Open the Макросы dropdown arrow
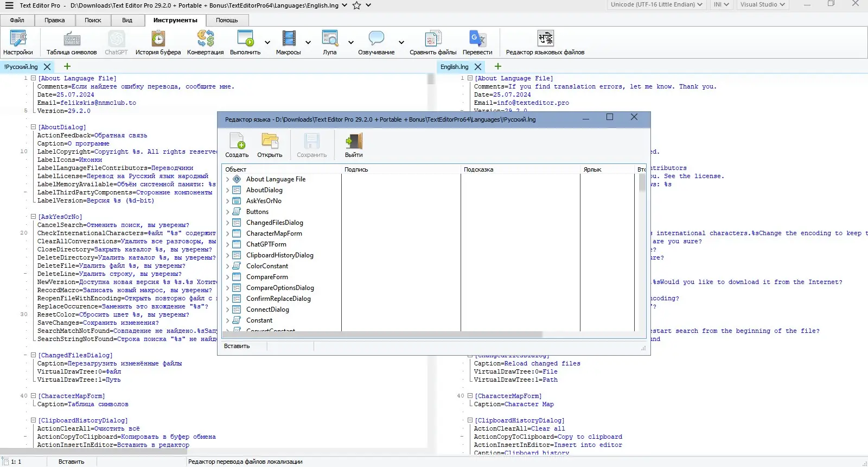This screenshot has width=868, height=467. (x=308, y=42)
